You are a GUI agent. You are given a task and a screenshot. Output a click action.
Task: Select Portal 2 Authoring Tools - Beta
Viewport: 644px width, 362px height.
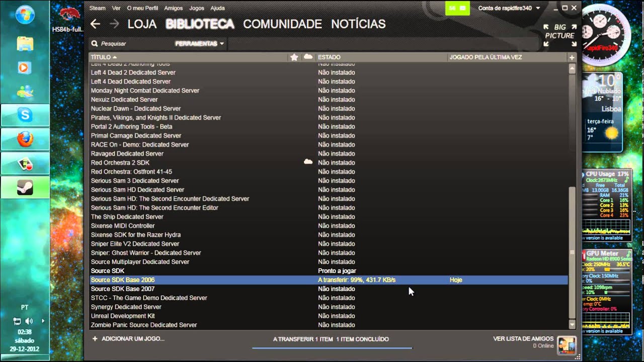pyautogui.click(x=329, y=127)
